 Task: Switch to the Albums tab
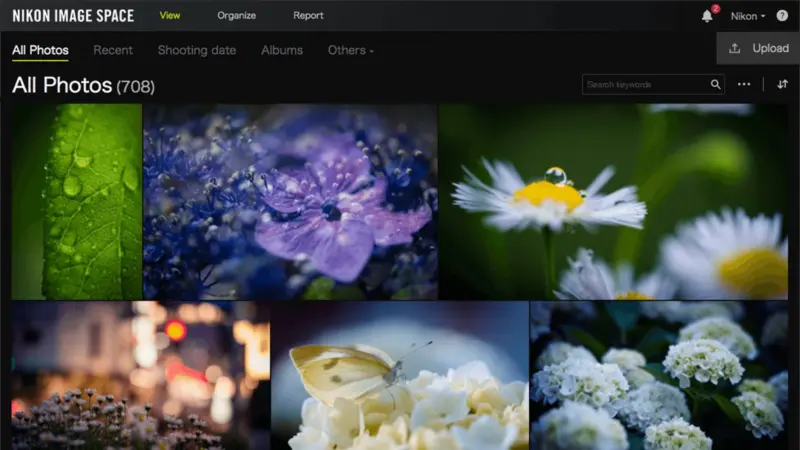click(282, 50)
